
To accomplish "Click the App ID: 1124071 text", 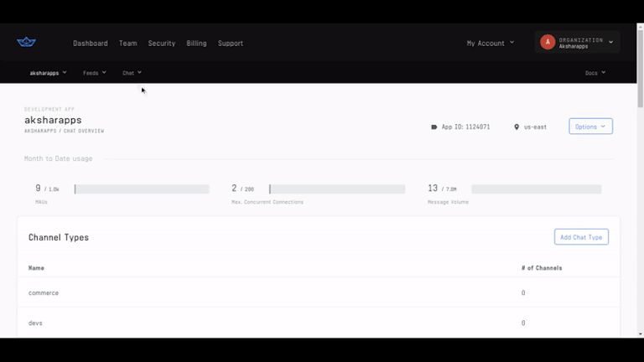I will click(465, 127).
